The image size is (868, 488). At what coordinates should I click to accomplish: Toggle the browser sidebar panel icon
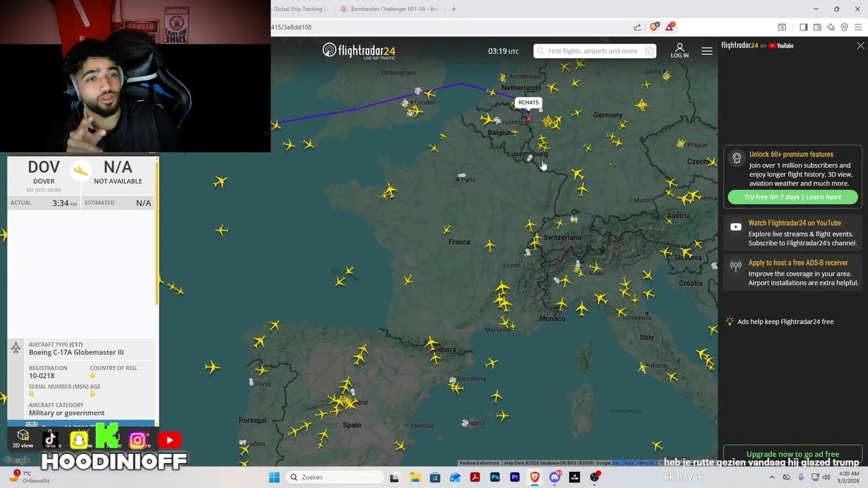point(804,27)
